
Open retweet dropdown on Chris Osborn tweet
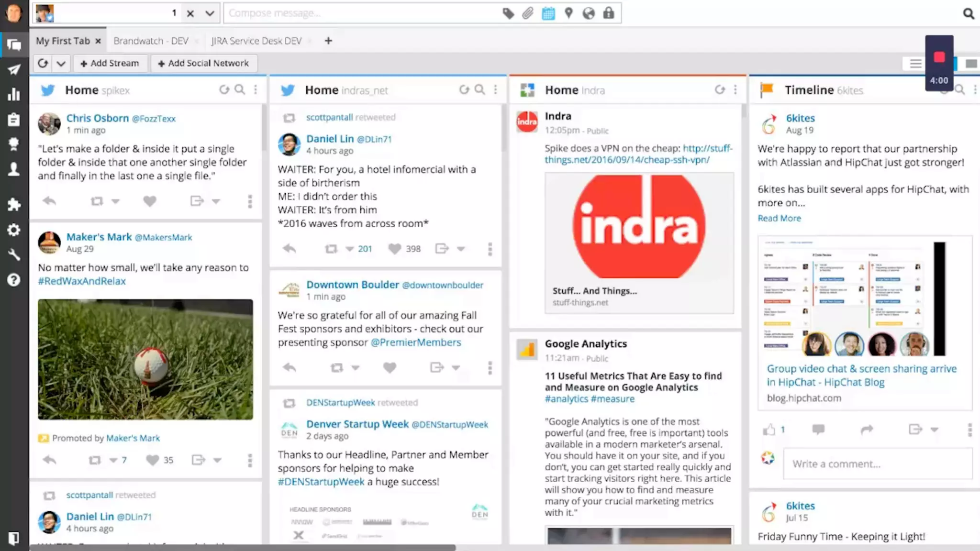(115, 201)
